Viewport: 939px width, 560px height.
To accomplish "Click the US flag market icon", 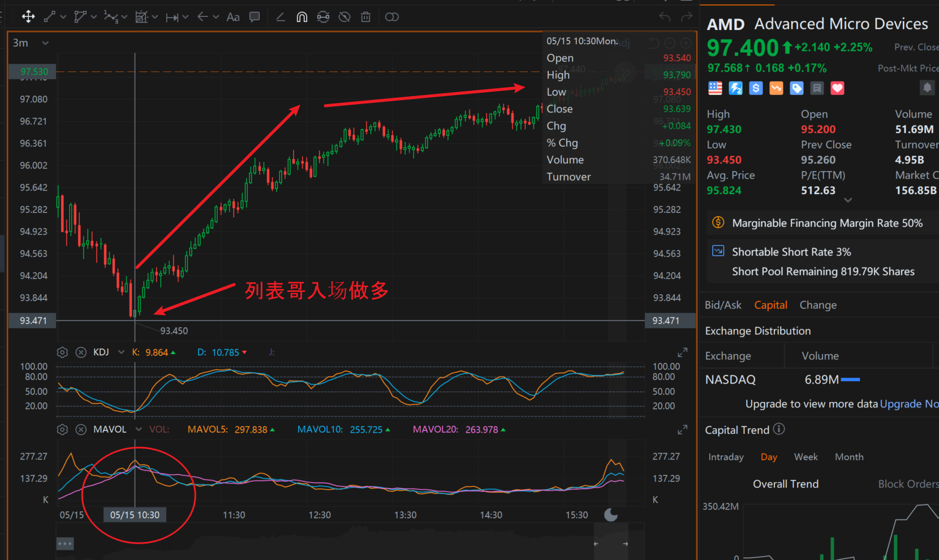I will (716, 88).
